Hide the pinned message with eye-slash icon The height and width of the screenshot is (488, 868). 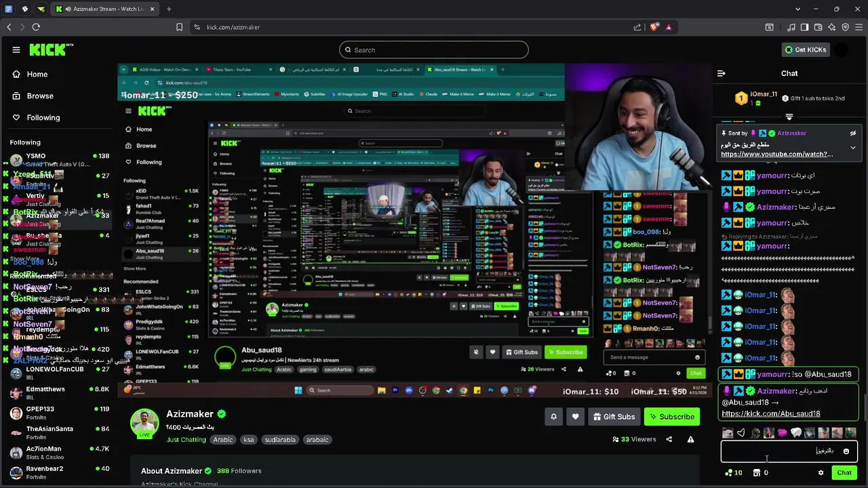[853, 134]
